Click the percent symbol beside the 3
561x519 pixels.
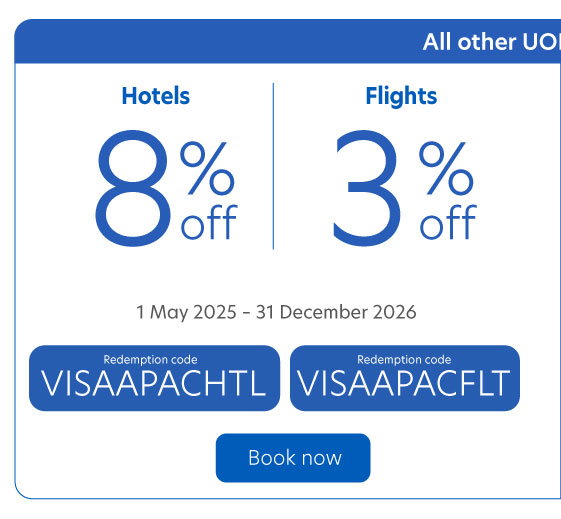tap(446, 168)
